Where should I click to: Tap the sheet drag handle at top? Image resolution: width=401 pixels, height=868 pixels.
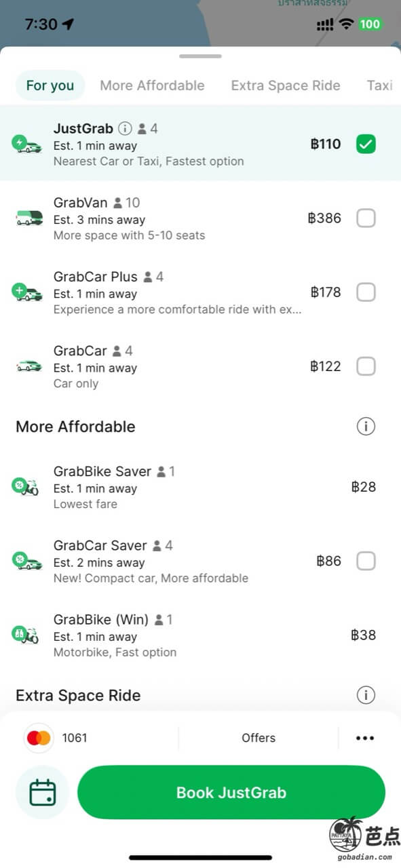[x=201, y=56]
